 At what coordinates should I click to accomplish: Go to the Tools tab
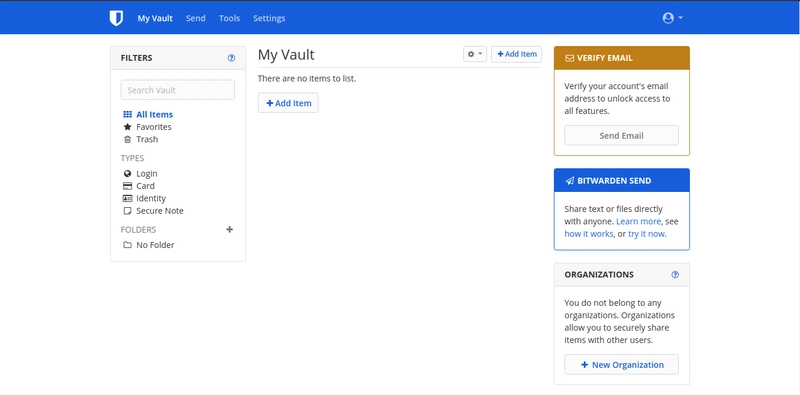(229, 18)
